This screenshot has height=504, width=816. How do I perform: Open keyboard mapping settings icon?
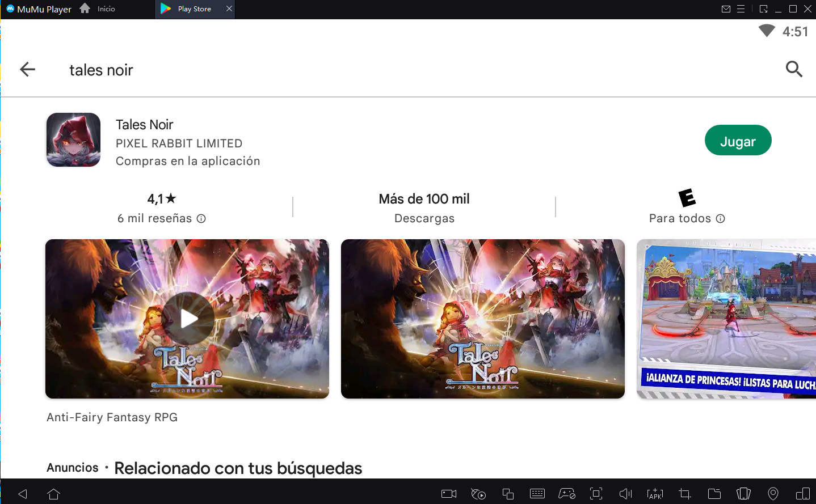coord(537,494)
